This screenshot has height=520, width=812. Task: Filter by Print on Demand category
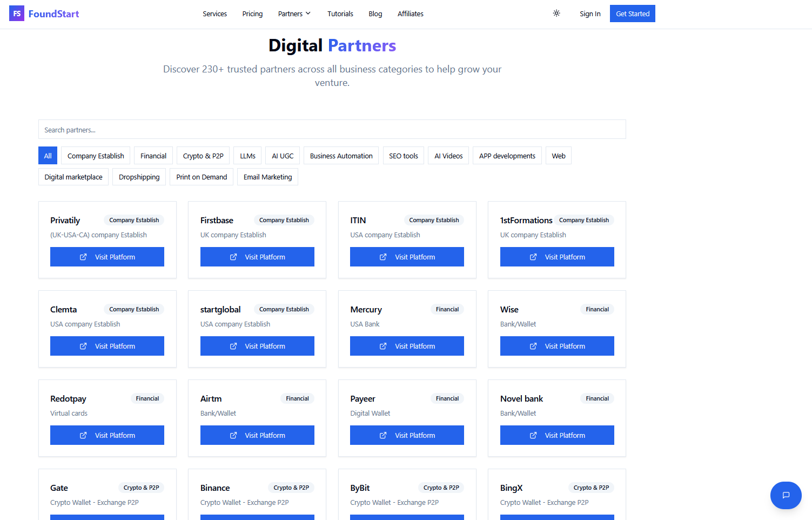click(202, 177)
